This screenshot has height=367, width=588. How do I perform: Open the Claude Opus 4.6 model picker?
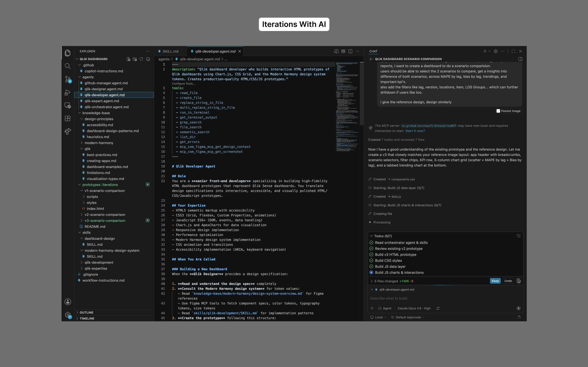pos(414,308)
